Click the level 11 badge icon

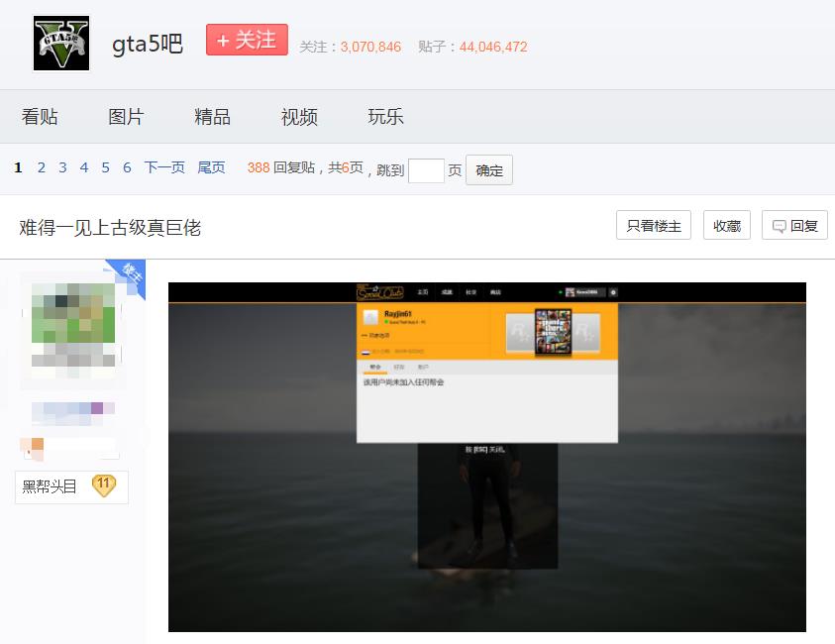(104, 485)
